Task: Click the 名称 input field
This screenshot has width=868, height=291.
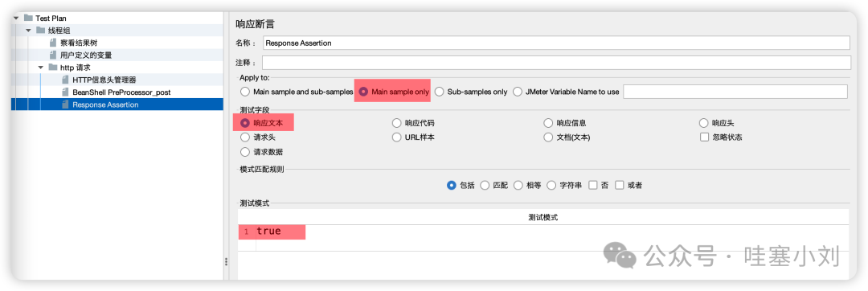Action: pyautogui.click(x=556, y=43)
